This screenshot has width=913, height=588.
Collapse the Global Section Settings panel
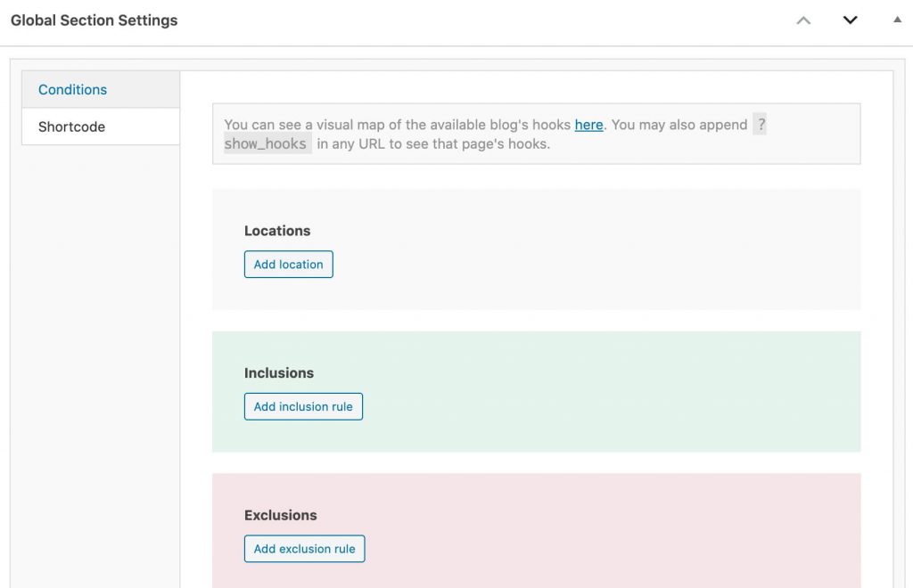click(x=897, y=20)
